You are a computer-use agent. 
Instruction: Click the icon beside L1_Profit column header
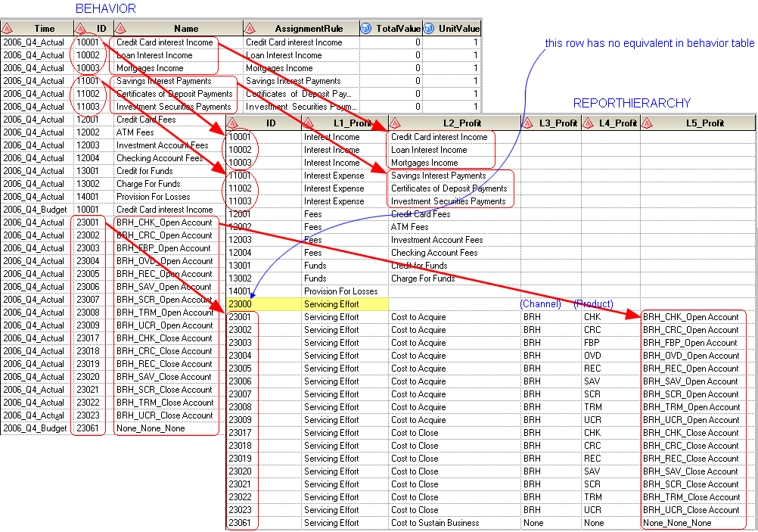pos(309,123)
